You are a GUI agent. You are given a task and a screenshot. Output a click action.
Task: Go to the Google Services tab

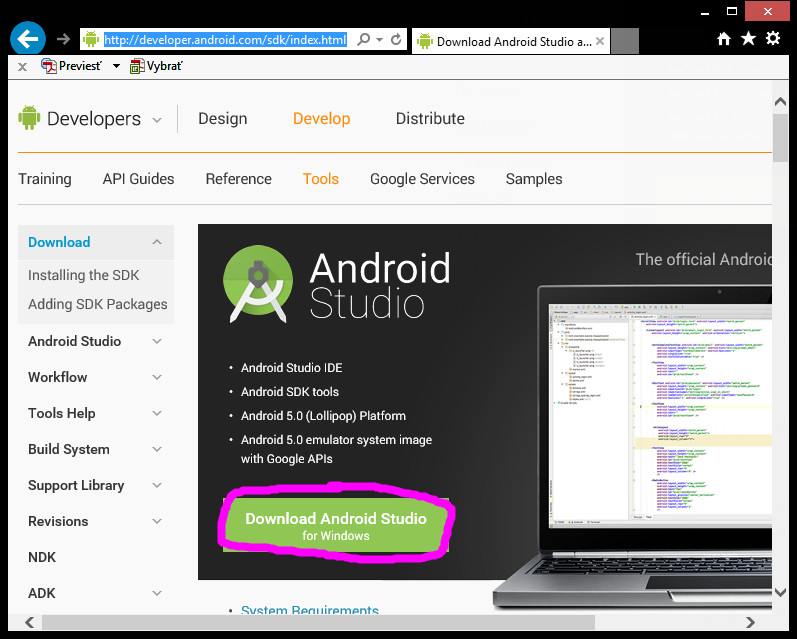(x=422, y=179)
